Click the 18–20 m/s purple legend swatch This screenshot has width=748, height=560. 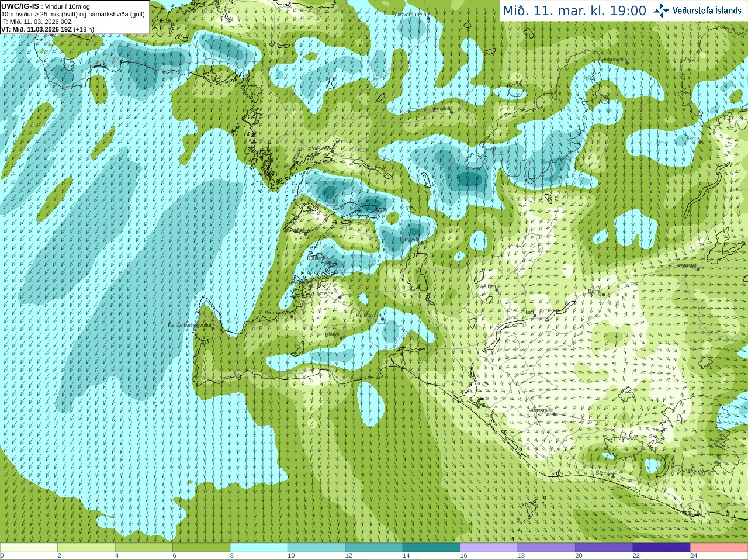[547, 547]
